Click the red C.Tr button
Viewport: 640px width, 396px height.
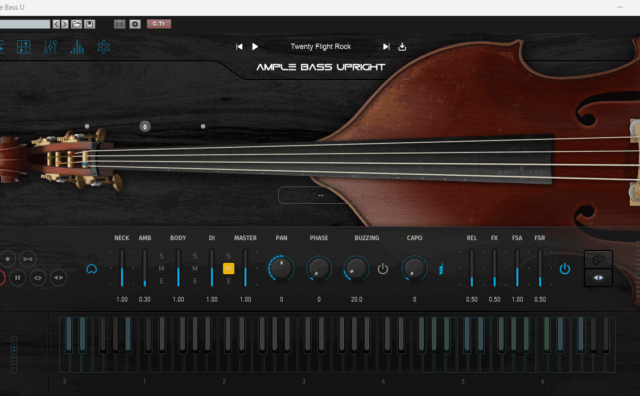159,24
